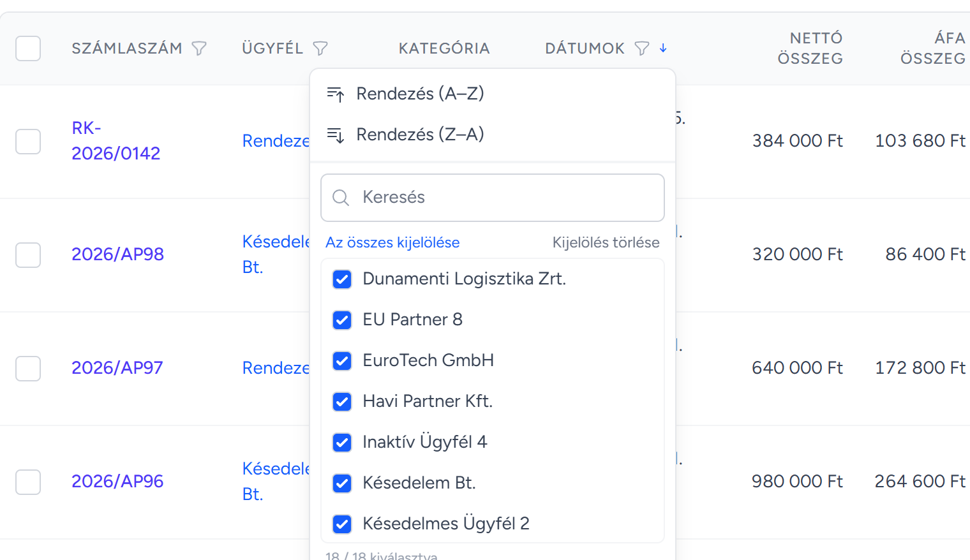
Task: Select the row checkbox for 2026/AP98
Action: coord(28,255)
